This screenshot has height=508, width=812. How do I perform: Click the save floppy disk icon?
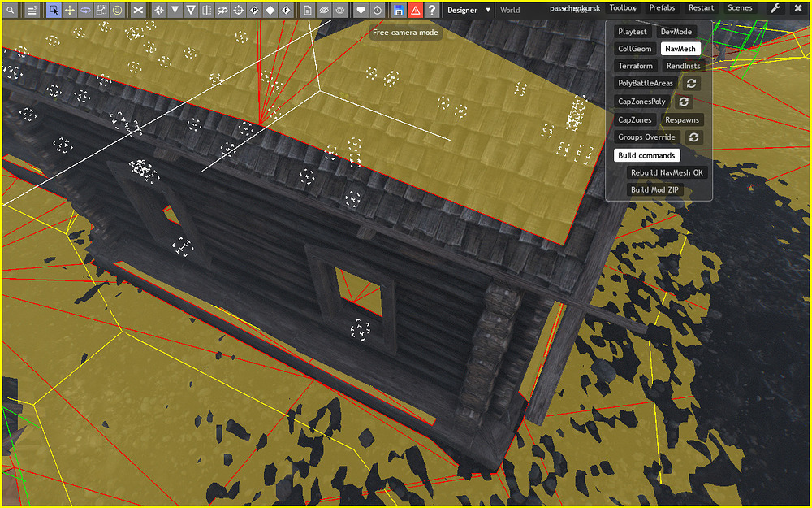399,10
